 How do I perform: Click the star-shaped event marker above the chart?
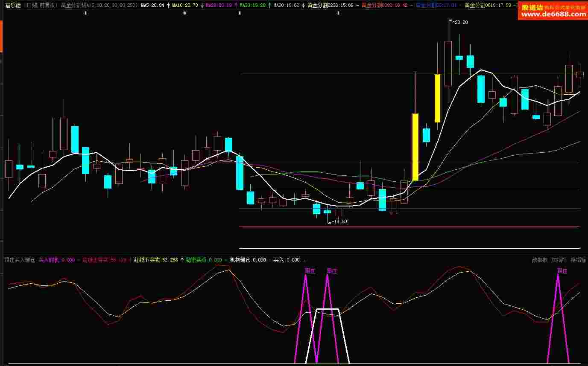click(x=184, y=13)
